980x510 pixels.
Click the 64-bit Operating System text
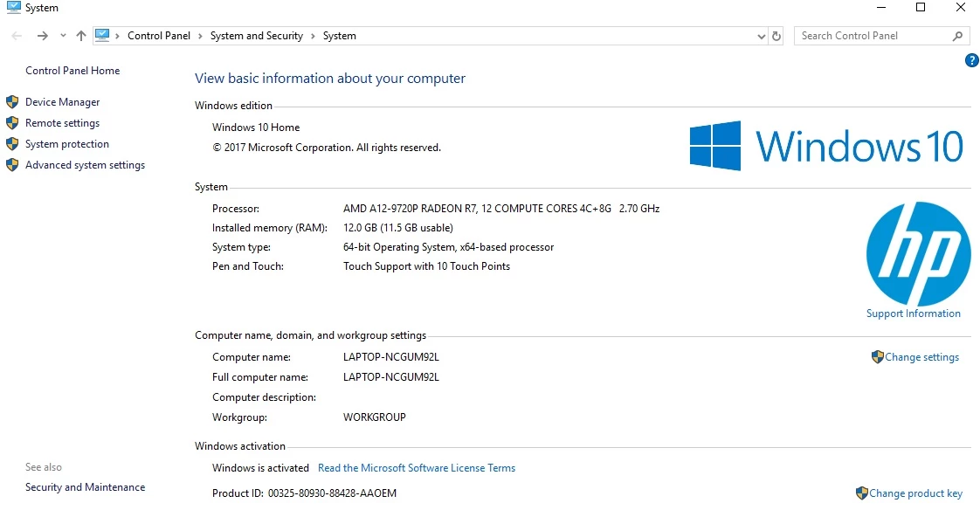pos(448,247)
